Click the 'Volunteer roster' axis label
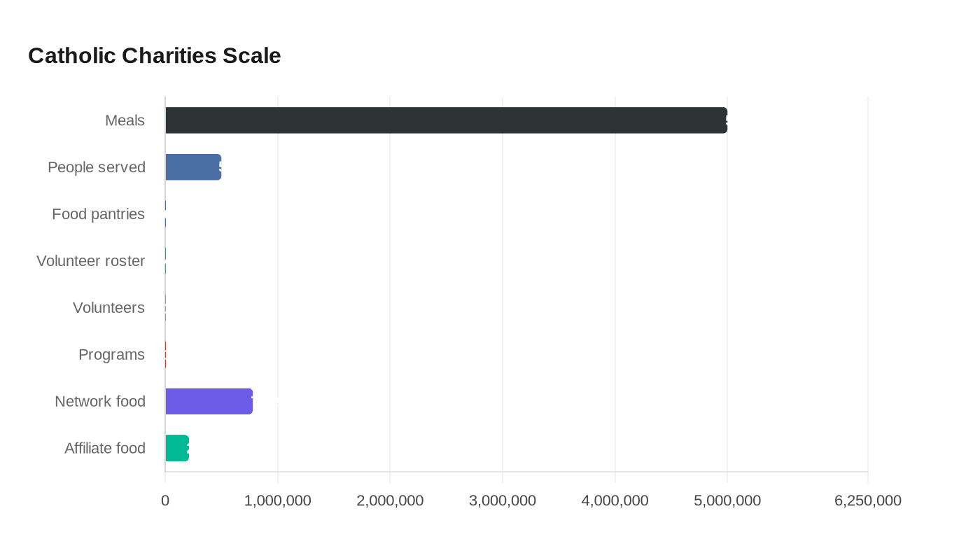980x560 pixels. pyautogui.click(x=91, y=261)
